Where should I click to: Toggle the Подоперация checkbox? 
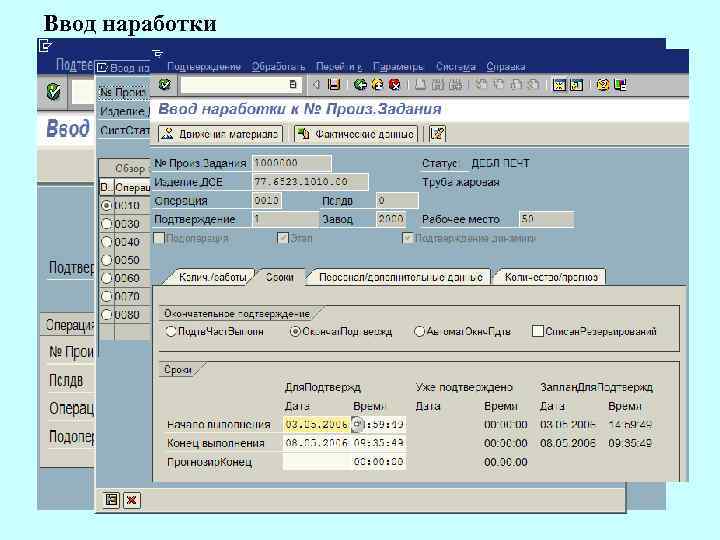point(159,238)
